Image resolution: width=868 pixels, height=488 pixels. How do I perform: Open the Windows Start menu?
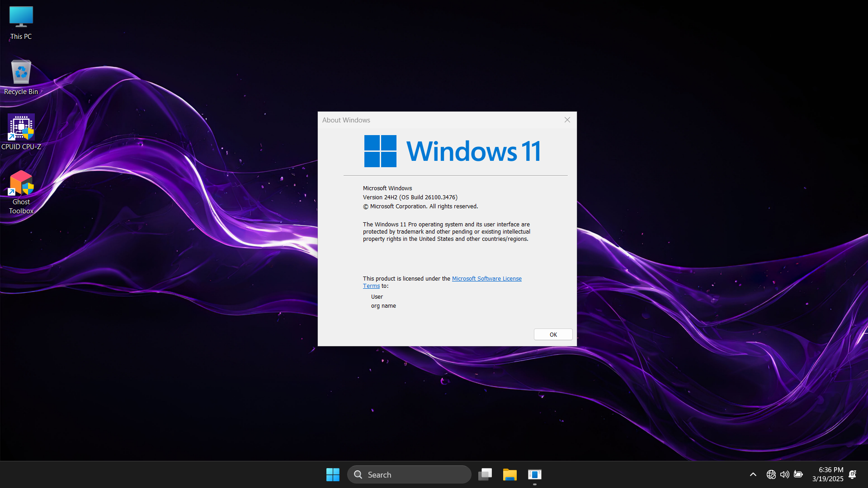pyautogui.click(x=333, y=474)
